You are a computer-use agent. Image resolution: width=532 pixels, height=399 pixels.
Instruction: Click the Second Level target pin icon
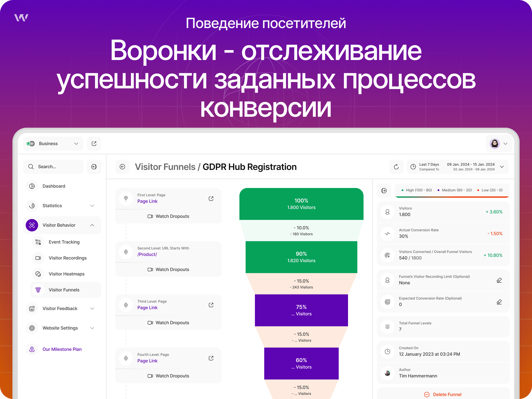pos(126,252)
